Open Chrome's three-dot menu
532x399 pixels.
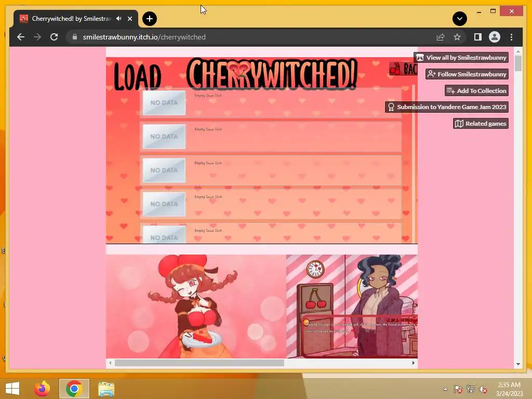coord(511,37)
